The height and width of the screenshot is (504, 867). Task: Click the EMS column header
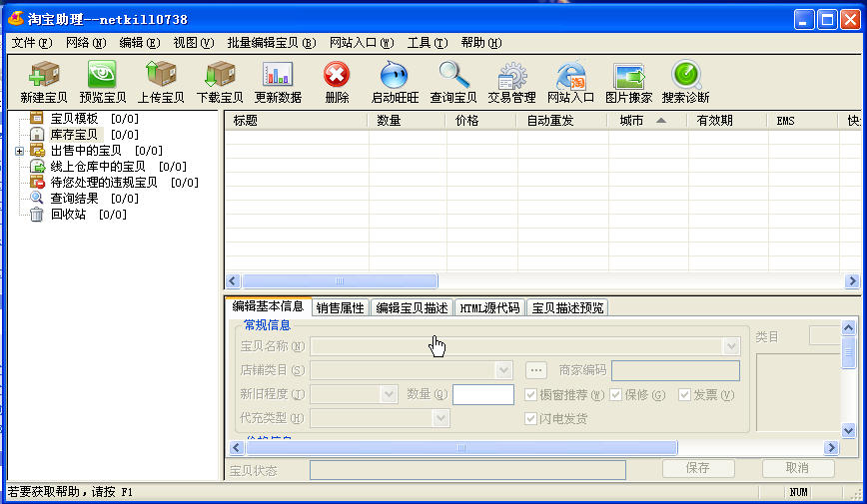(803, 121)
